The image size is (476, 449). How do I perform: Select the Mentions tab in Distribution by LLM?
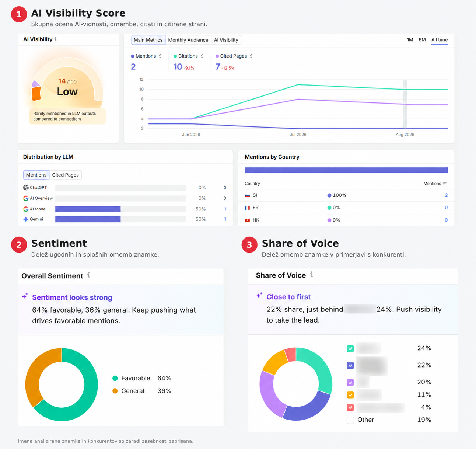coord(36,175)
